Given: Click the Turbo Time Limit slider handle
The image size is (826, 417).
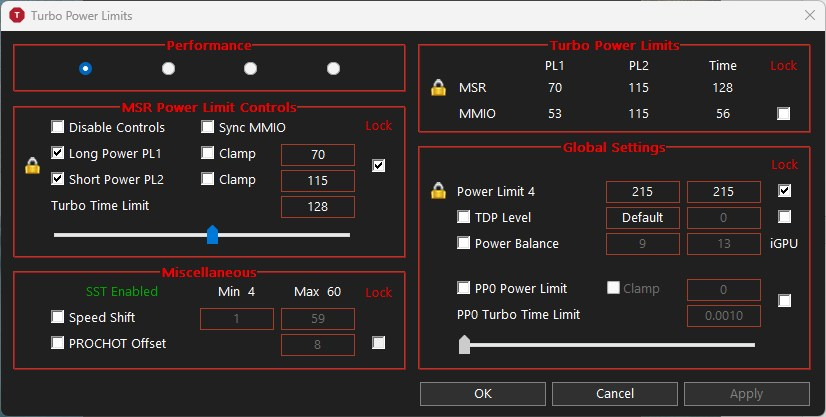Looking at the screenshot, I should point(212,235).
